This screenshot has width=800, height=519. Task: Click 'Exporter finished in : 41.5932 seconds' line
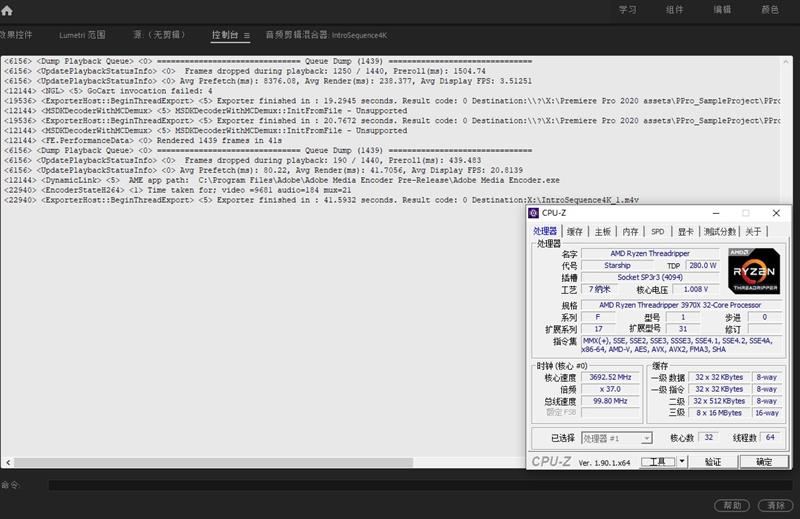point(321,200)
